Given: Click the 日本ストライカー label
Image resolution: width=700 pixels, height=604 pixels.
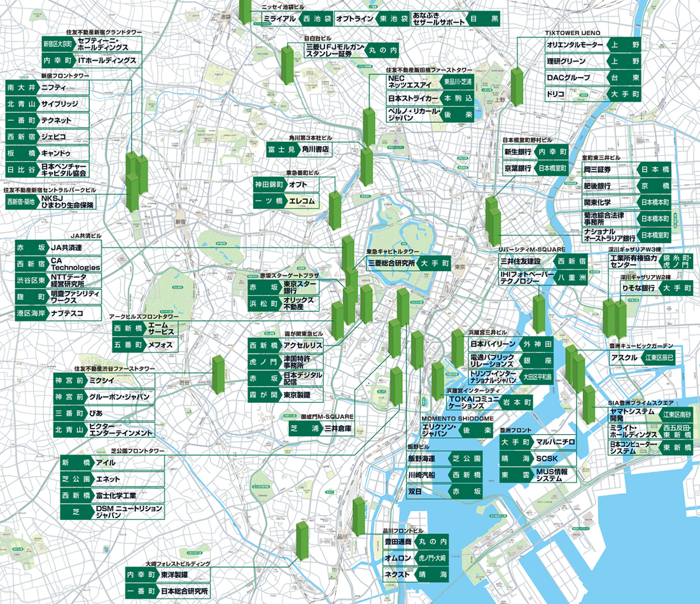Looking at the screenshot, I should click(x=414, y=98).
